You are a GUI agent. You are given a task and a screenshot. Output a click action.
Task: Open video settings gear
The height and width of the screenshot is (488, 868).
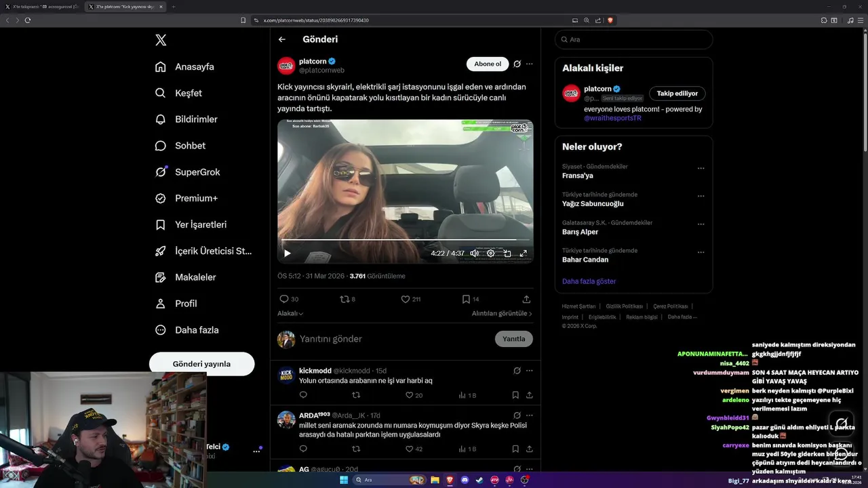click(491, 253)
